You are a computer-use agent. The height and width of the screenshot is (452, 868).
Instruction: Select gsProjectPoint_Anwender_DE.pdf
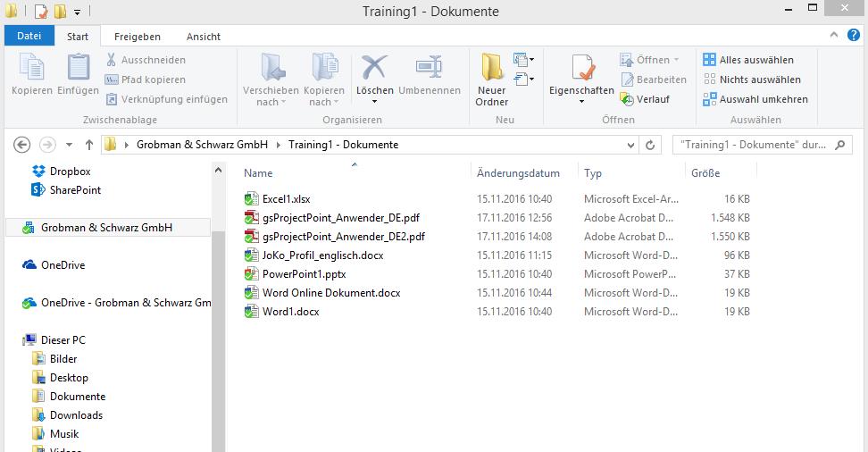(x=332, y=218)
